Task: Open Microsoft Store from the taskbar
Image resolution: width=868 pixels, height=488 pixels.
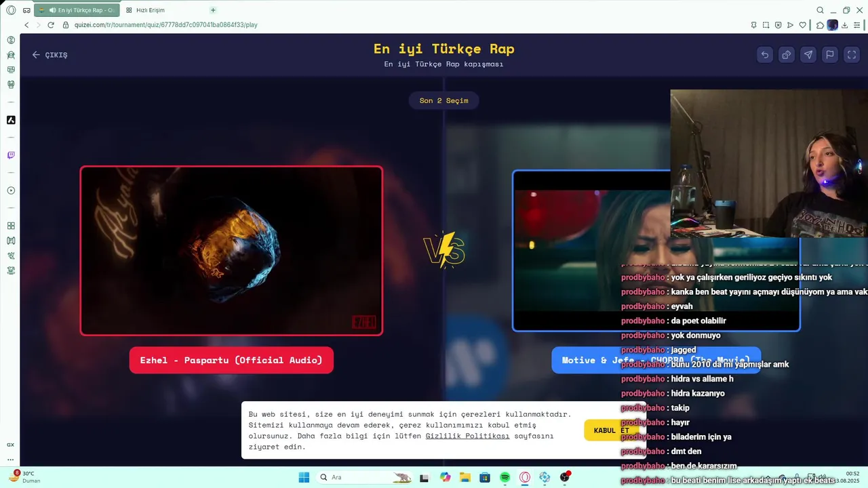Action: click(x=485, y=477)
